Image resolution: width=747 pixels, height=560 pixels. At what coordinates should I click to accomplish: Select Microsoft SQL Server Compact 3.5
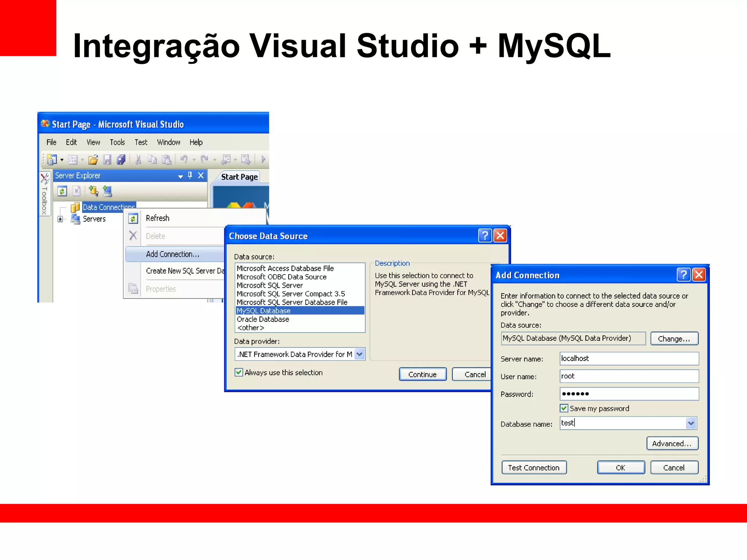coord(299,294)
